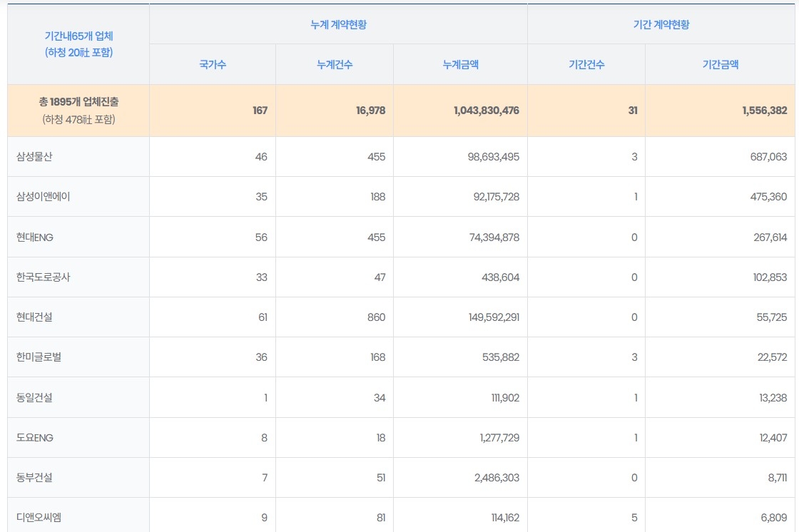Select the 기간 계약현황 group header

661,24
